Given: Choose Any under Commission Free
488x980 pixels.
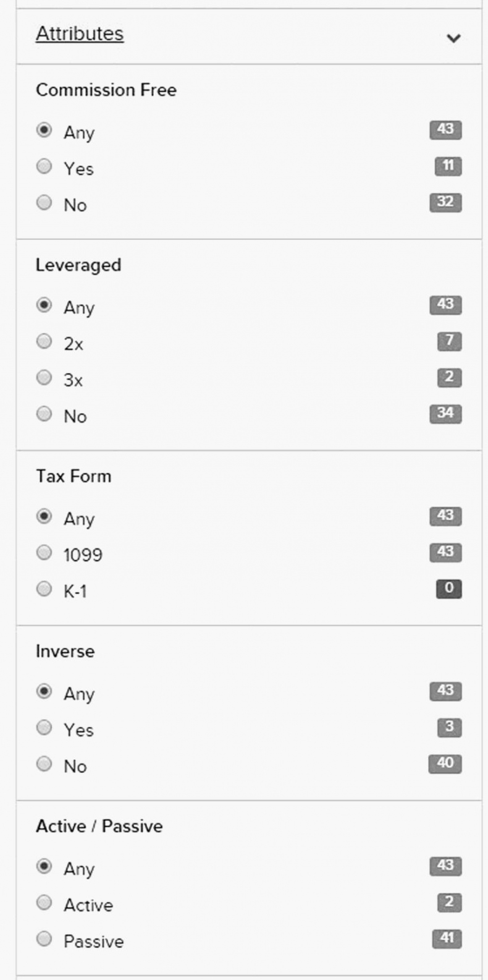Looking at the screenshot, I should click(44, 130).
